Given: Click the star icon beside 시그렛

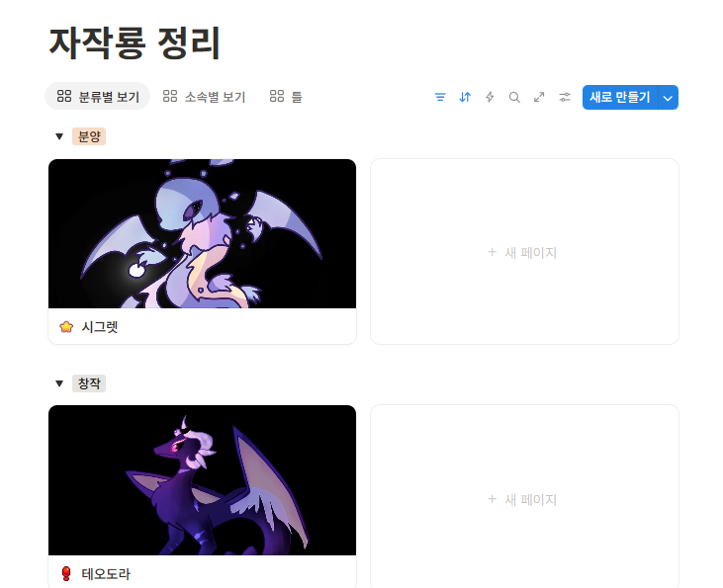Looking at the screenshot, I should (x=66, y=327).
